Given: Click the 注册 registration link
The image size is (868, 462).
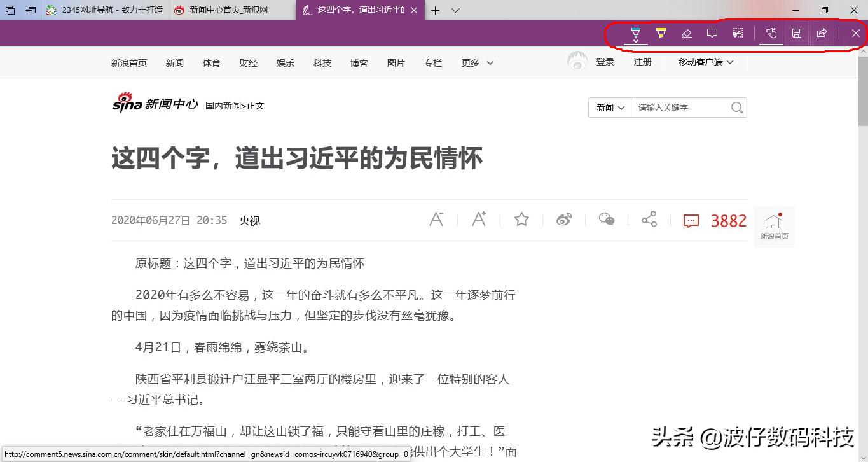Looking at the screenshot, I should [x=642, y=61].
